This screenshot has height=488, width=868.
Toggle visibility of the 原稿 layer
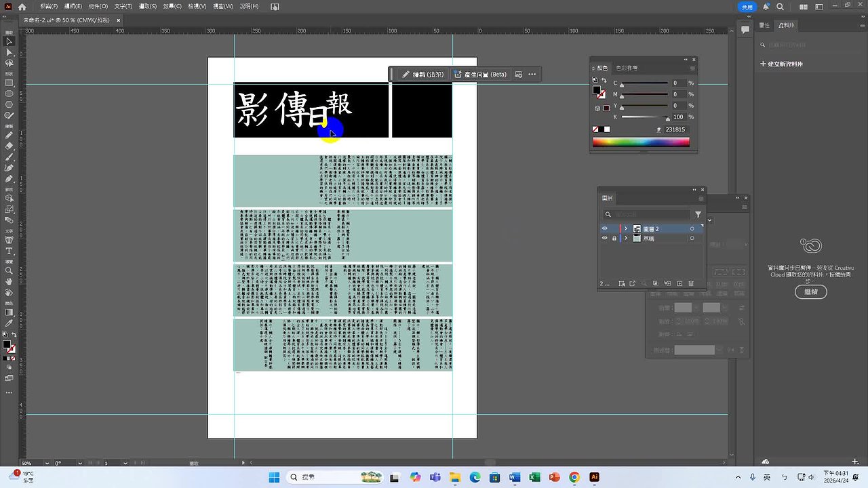pos(605,238)
